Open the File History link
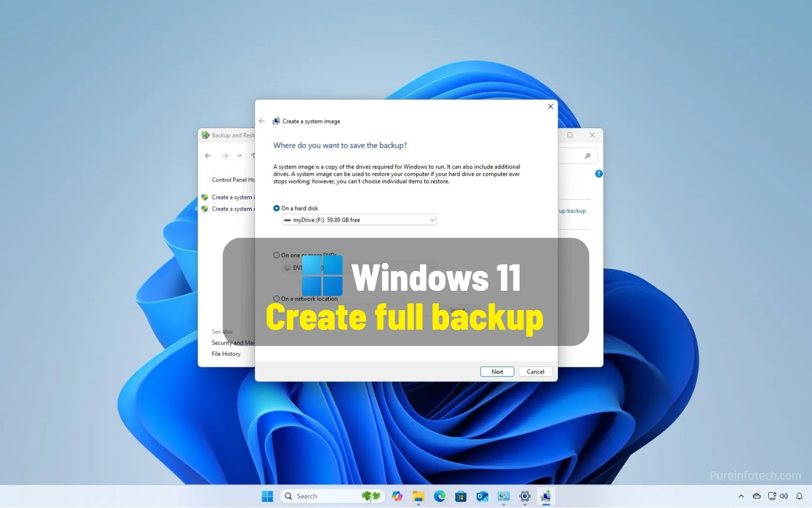The image size is (812, 508). click(226, 354)
